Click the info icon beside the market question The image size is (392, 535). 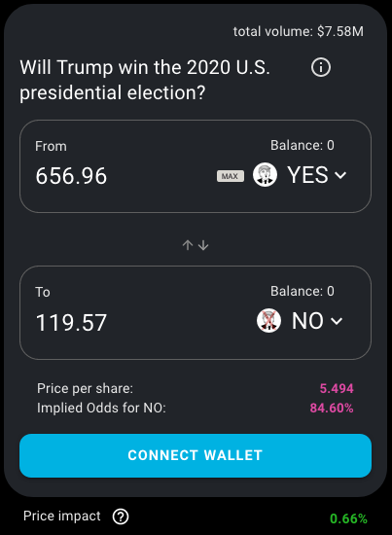click(321, 67)
